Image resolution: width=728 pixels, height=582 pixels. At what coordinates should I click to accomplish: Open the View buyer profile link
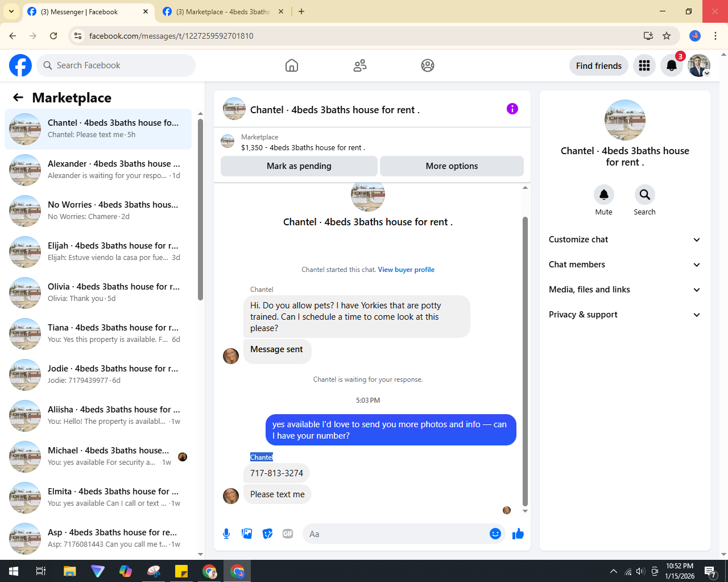tap(406, 270)
